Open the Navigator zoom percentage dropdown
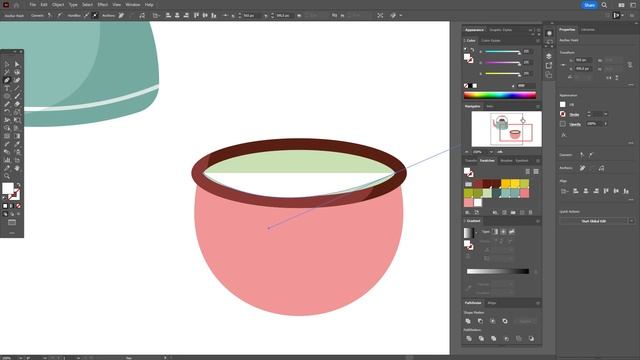 (x=491, y=152)
